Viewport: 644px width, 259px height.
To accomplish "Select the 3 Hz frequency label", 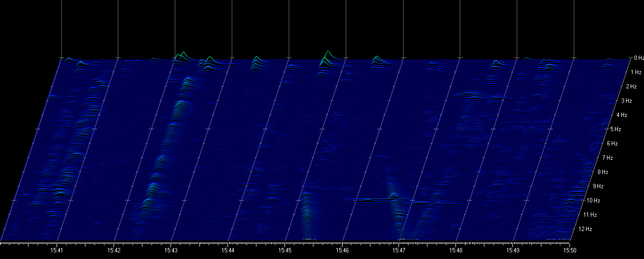I will click(x=626, y=101).
